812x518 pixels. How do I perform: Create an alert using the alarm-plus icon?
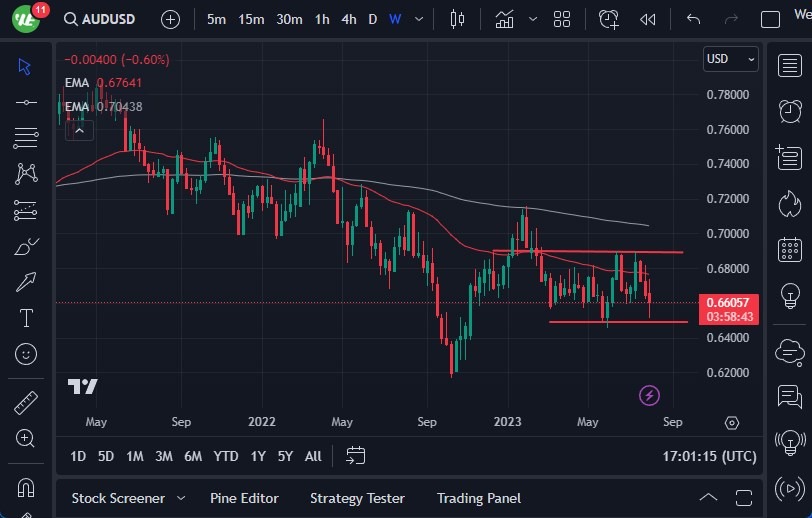pyautogui.click(x=608, y=19)
